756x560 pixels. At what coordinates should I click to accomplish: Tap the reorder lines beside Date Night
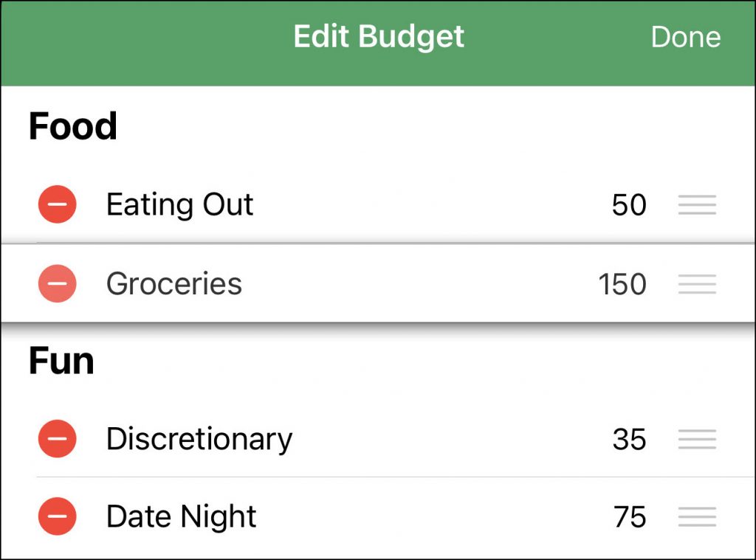(697, 516)
